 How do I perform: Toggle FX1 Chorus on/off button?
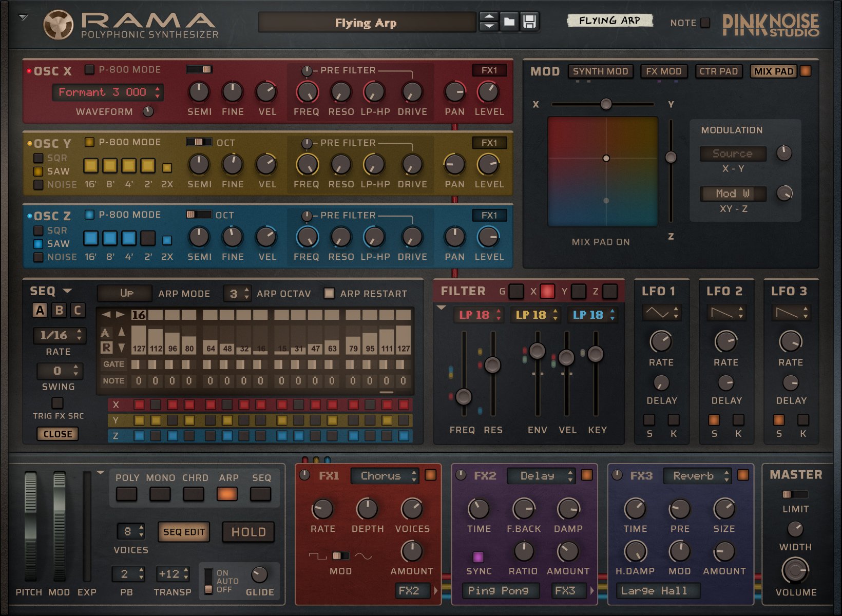(430, 475)
